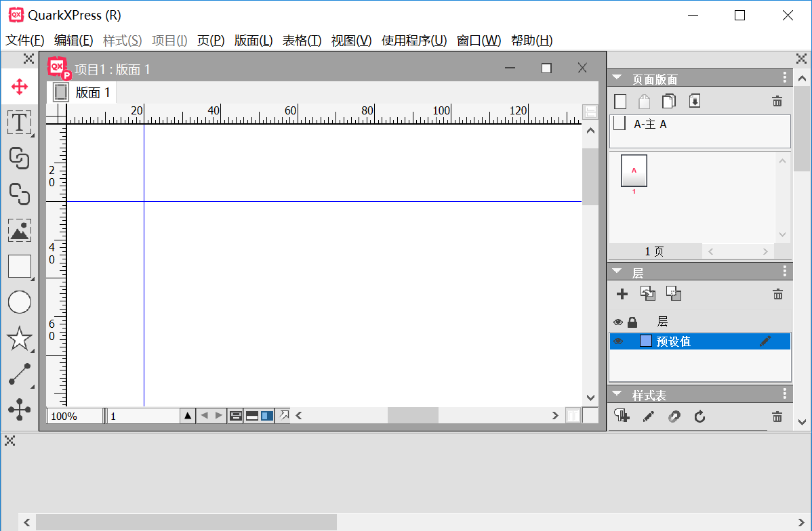Image resolution: width=812 pixels, height=531 pixels.
Task: Open the 页(P) menu
Action: [x=211, y=41]
